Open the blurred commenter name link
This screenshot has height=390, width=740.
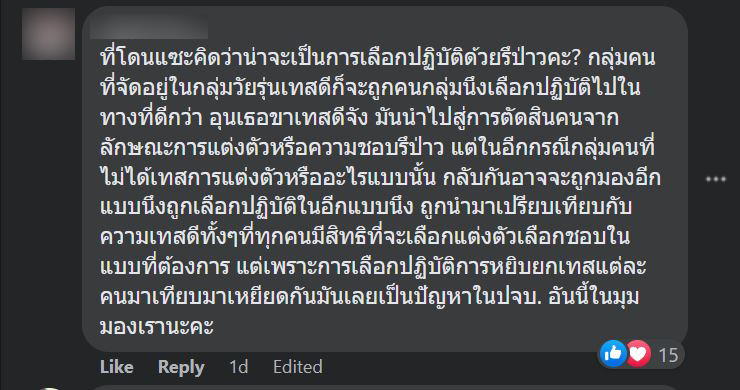coord(149,26)
